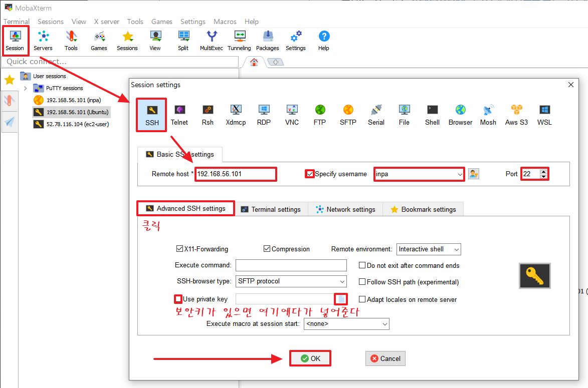Select the Rsh session type
The height and width of the screenshot is (388, 588).
208,115
